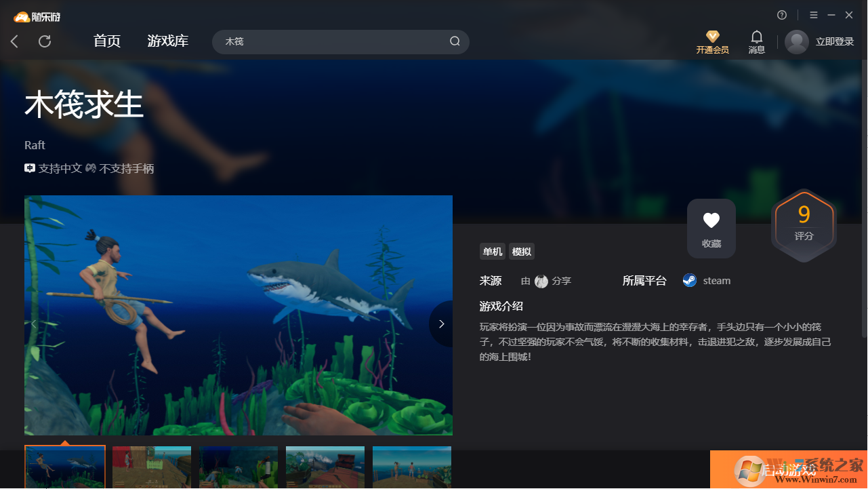The image size is (868, 489).
Task: Click the help question mark icon
Action: [781, 14]
